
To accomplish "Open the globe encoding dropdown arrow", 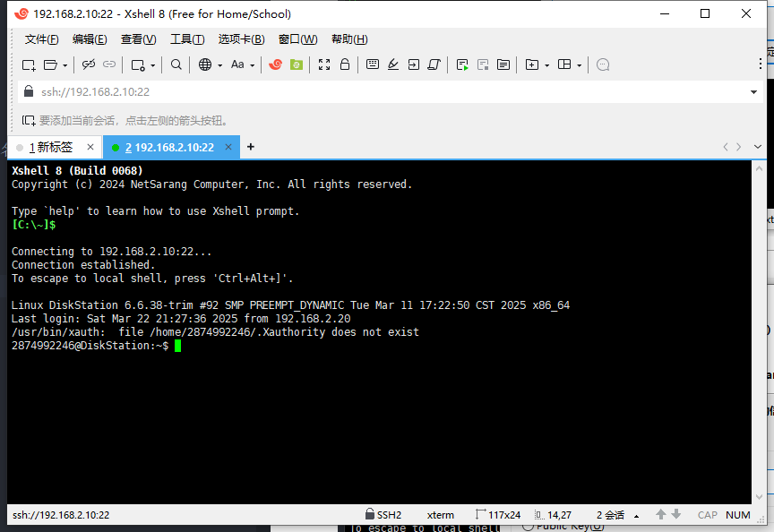I will pos(219,65).
